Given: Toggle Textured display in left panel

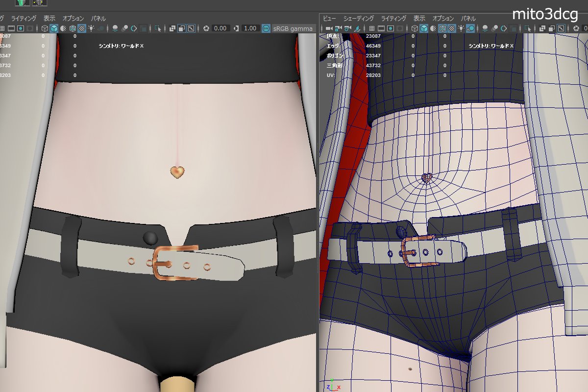Looking at the screenshot, I should pyautogui.click(x=82, y=28).
